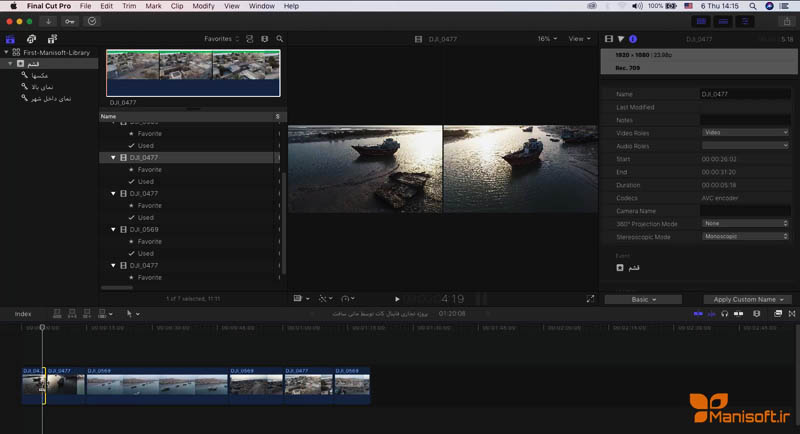Open the Video inspector filmstrip icon
Screen dimensions: 800x434
point(609,39)
